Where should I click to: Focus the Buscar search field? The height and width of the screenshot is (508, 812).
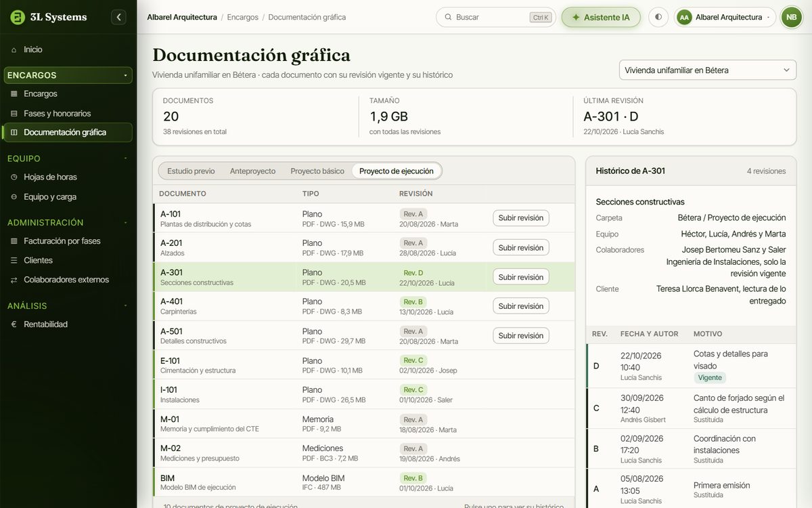(x=495, y=17)
